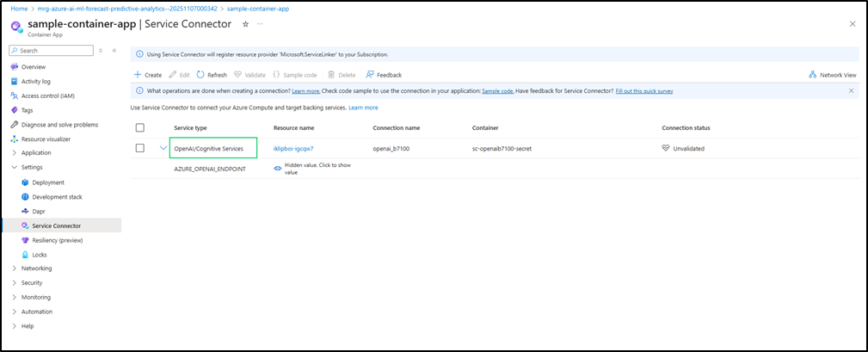The image size is (868, 352).
Task: Click the sidebar Search field
Action: point(52,51)
